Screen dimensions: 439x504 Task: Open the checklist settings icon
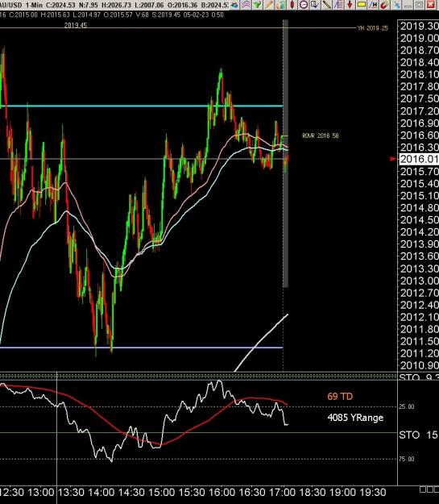315,5
